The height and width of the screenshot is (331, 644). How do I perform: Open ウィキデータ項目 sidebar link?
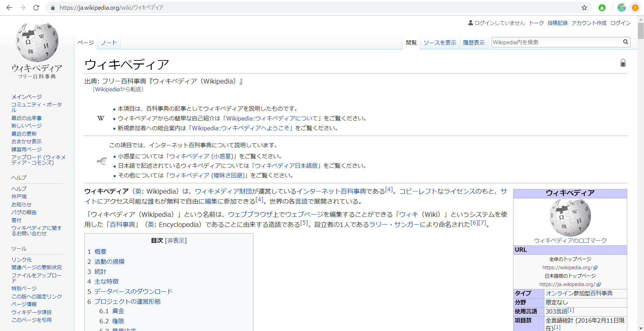point(32,312)
